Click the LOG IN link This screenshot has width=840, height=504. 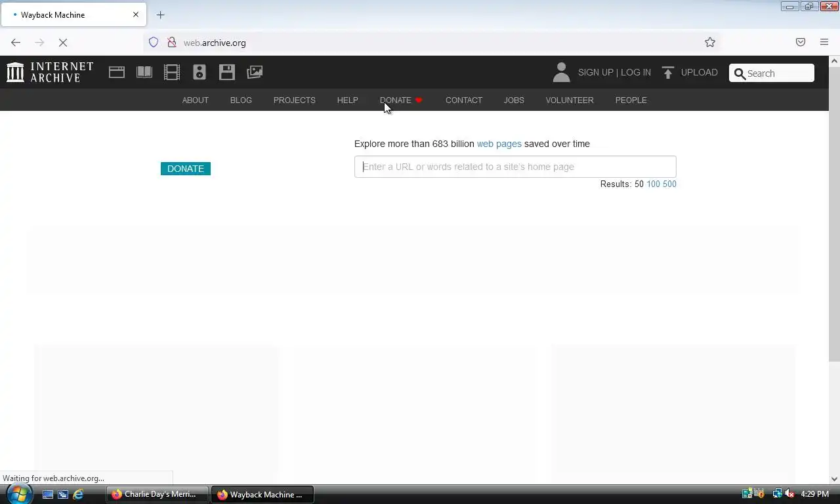[636, 72]
